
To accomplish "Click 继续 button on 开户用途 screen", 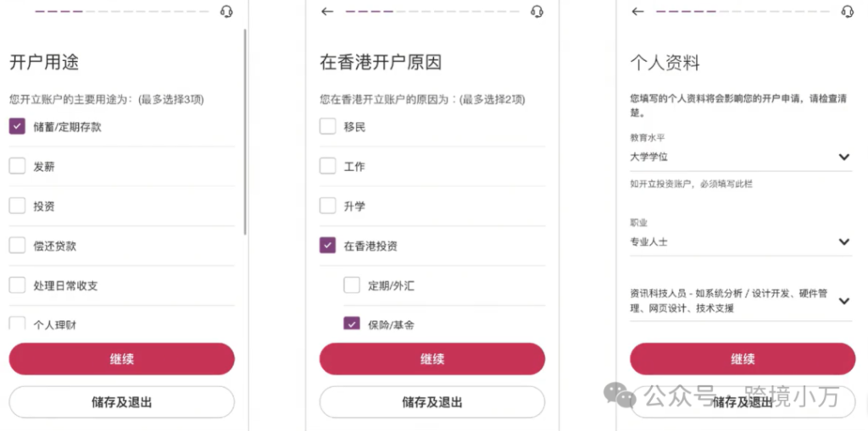I will (x=122, y=359).
